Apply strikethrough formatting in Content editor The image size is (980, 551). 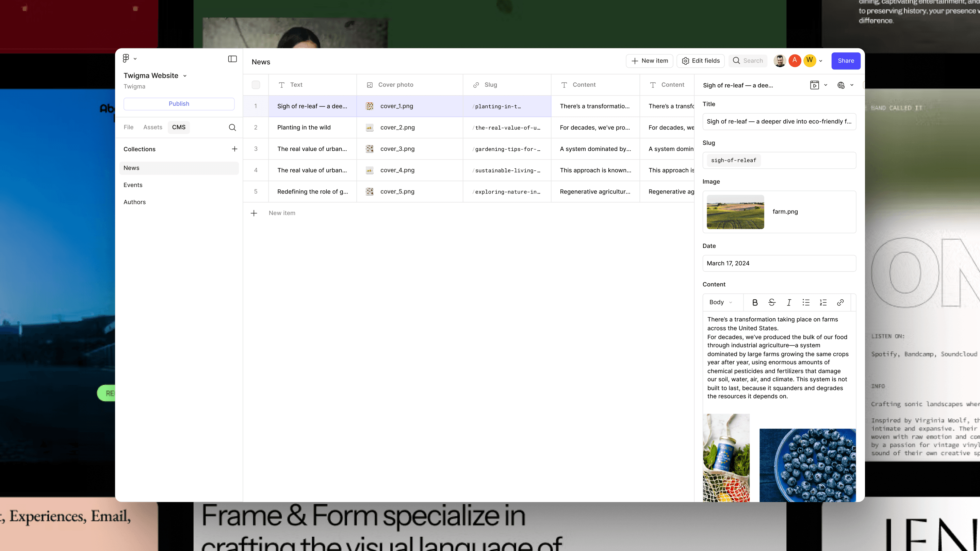click(772, 303)
